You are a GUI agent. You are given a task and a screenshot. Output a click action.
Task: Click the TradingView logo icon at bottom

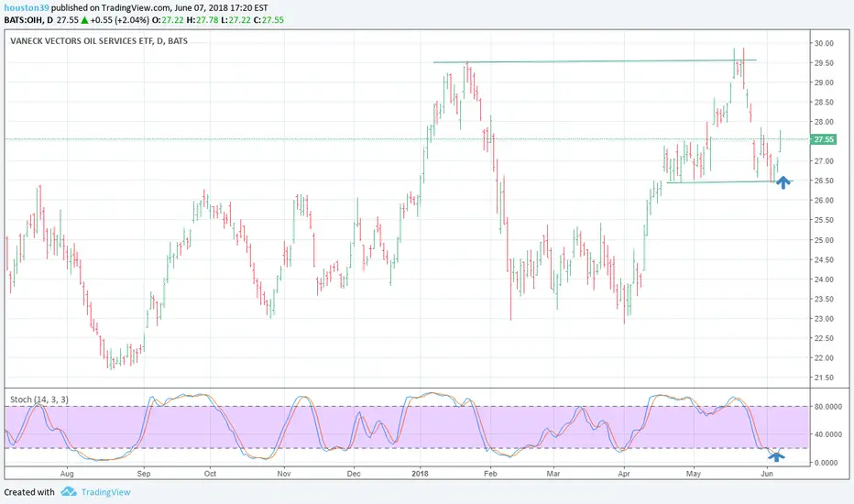pos(69,491)
